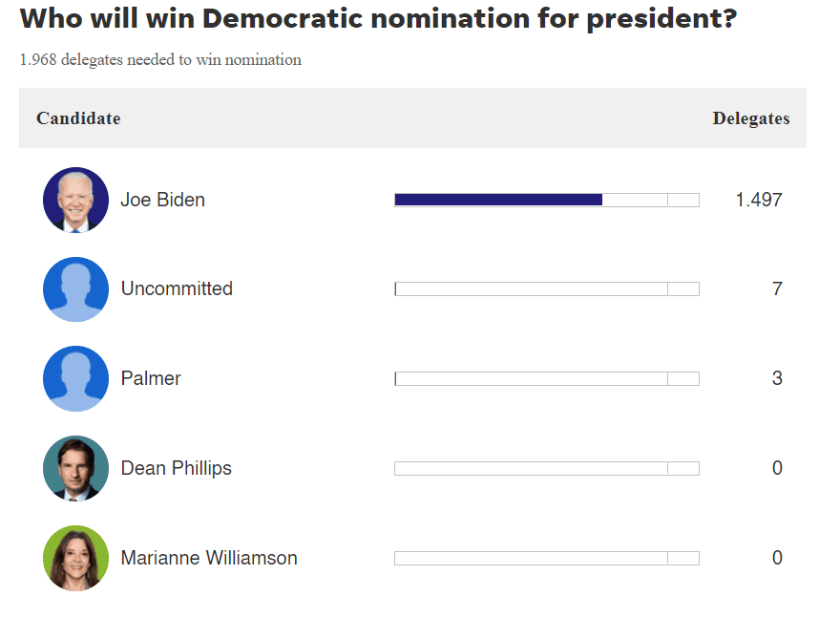Click Joe Biden's delegate progress bar
This screenshot has width=840, height=618.
pos(546,200)
